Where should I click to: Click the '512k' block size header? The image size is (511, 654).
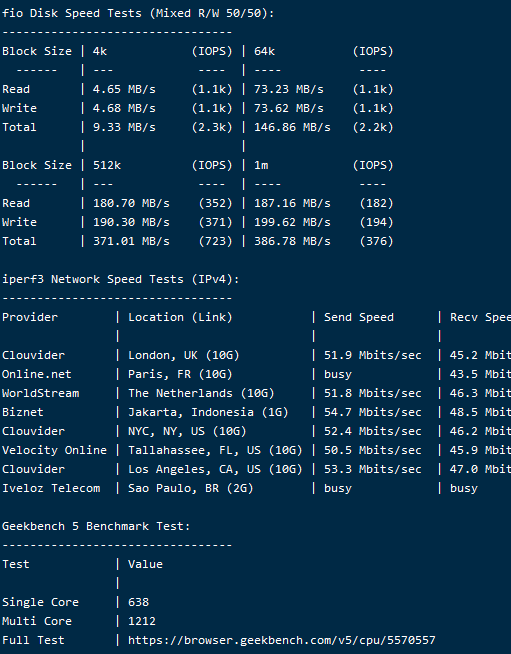tap(107, 165)
